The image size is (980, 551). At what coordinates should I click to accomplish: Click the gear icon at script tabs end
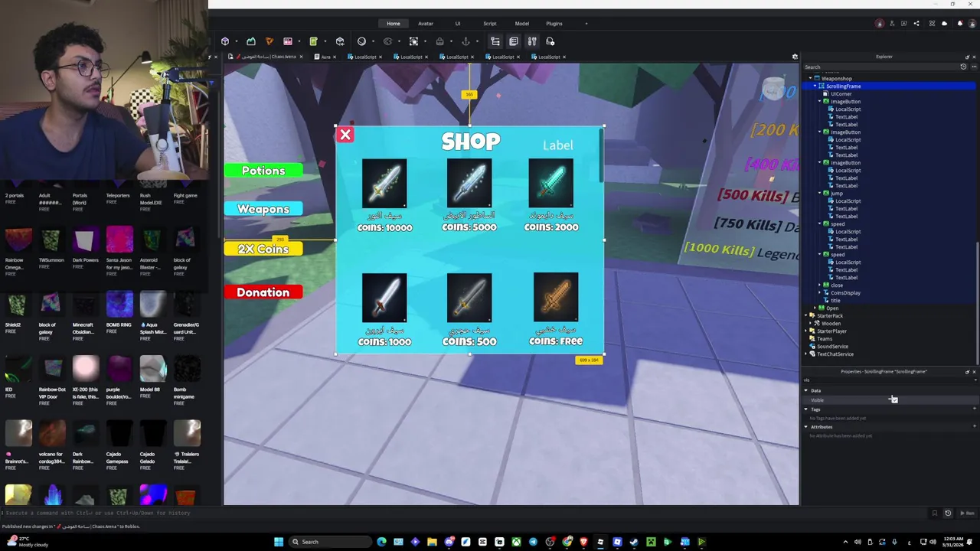tap(795, 57)
